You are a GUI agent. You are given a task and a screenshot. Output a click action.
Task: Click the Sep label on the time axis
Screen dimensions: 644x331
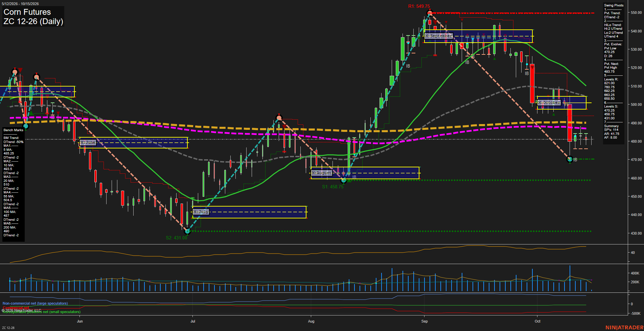(x=424, y=321)
